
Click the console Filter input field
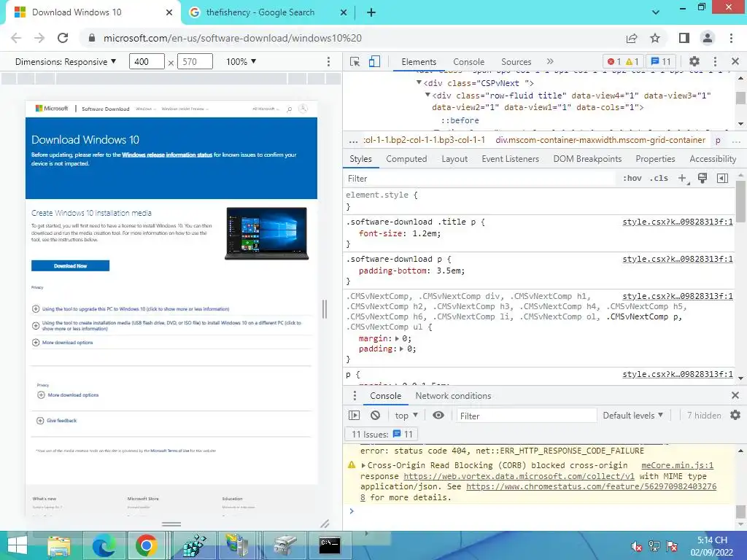pos(527,416)
